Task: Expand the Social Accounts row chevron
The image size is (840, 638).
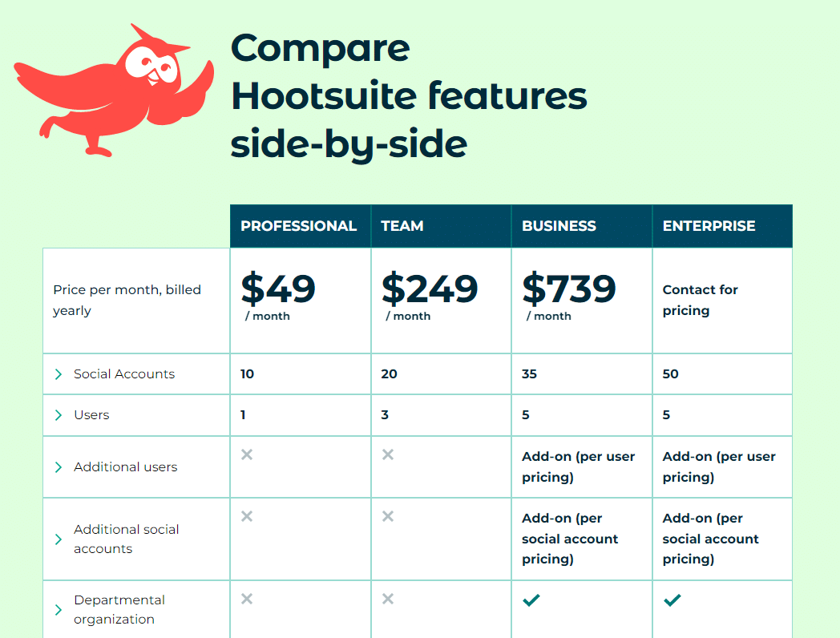Action: pos(59,374)
